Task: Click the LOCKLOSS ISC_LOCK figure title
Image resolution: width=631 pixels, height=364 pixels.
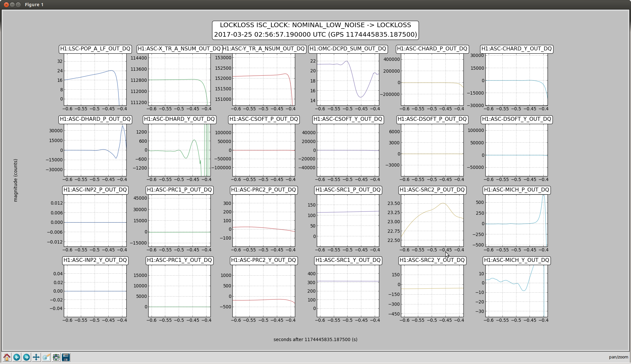Action: [x=315, y=30]
